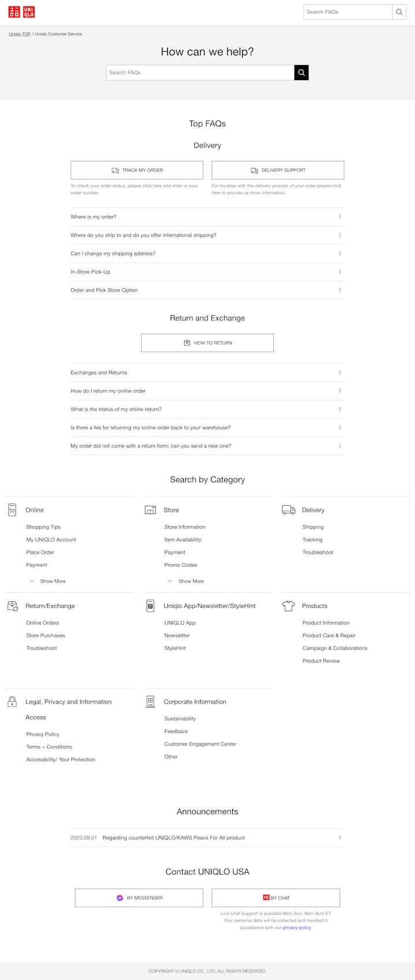Screen dimensions: 415x980
Task: Click the Store category building icon
Action: click(150, 510)
